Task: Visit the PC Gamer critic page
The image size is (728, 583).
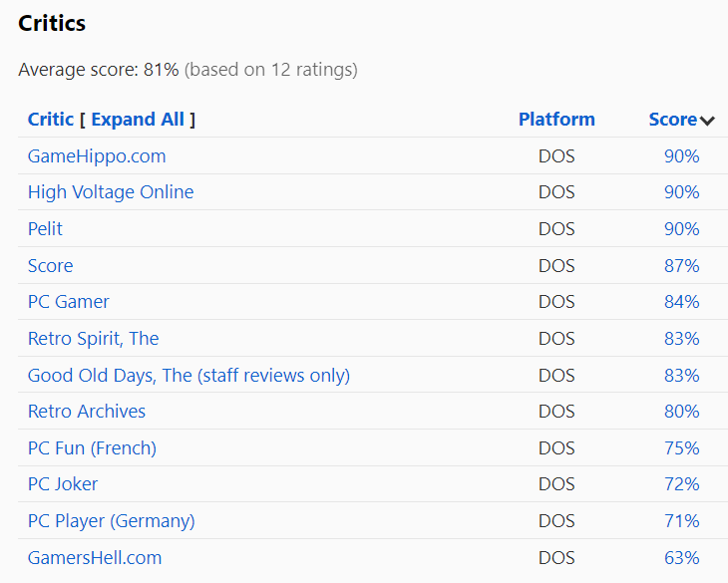Action: pyautogui.click(x=68, y=302)
